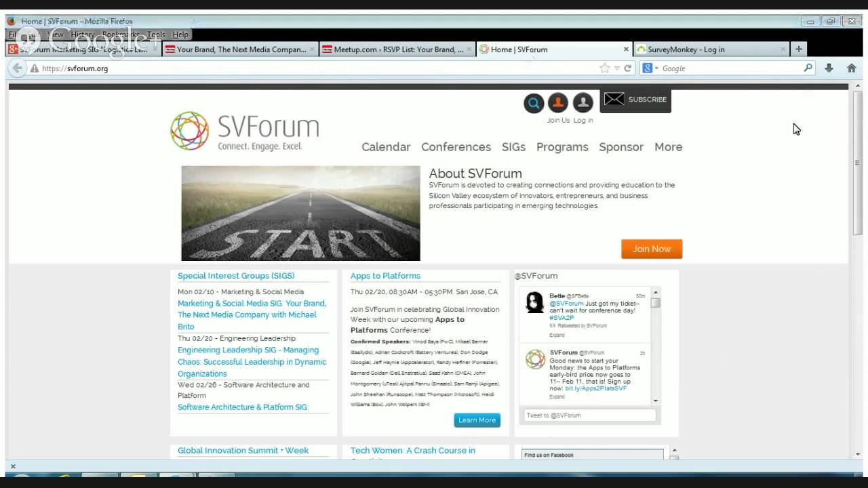
Task: Click the SVForum logo
Action: (x=244, y=131)
